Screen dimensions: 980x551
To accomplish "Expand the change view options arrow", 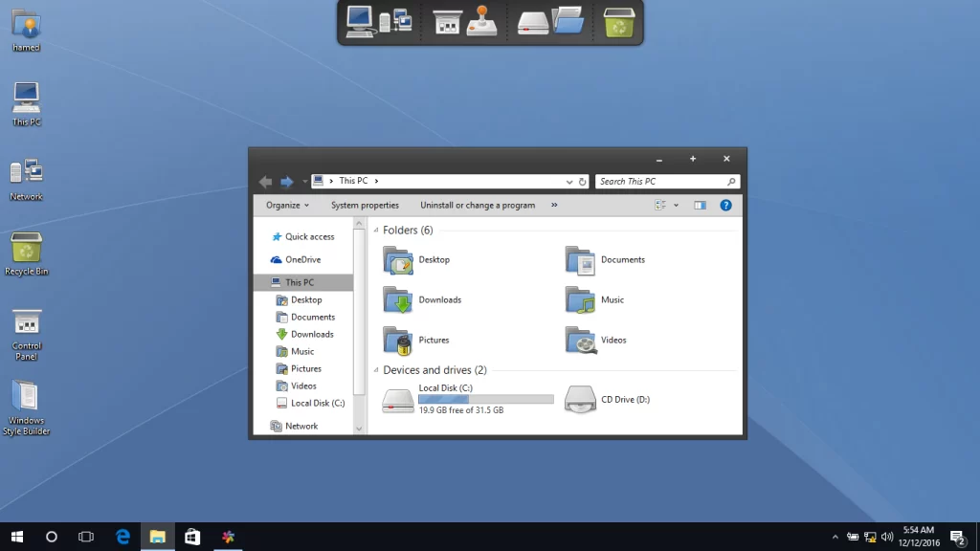I will [676, 205].
